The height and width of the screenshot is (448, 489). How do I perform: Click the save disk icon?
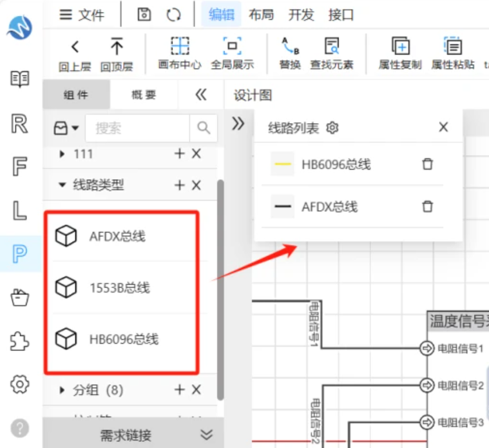[144, 14]
